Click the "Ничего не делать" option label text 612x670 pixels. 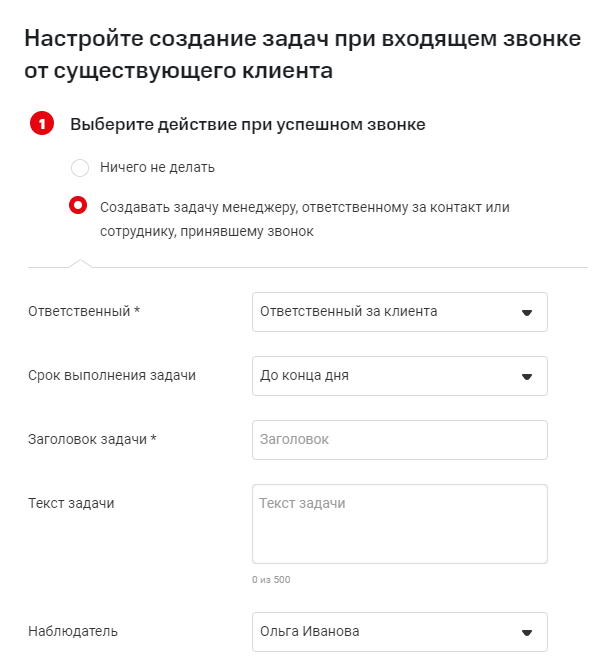tap(157, 168)
